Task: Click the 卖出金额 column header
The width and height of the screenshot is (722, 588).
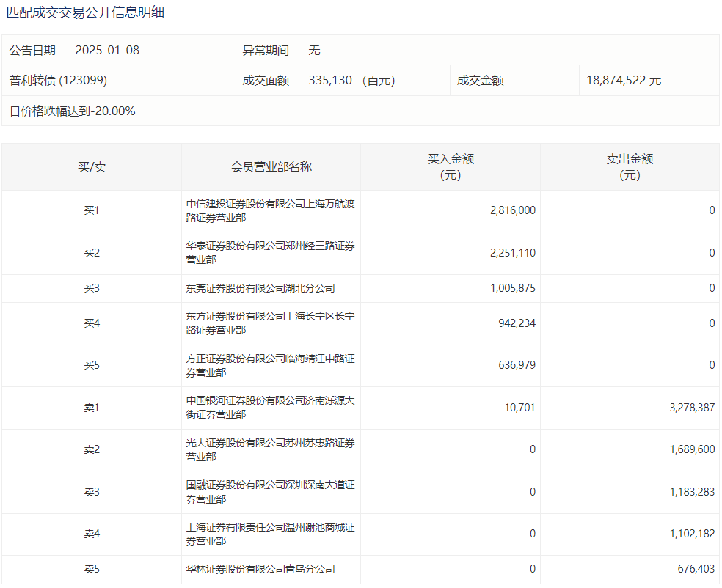Action: pos(630,167)
